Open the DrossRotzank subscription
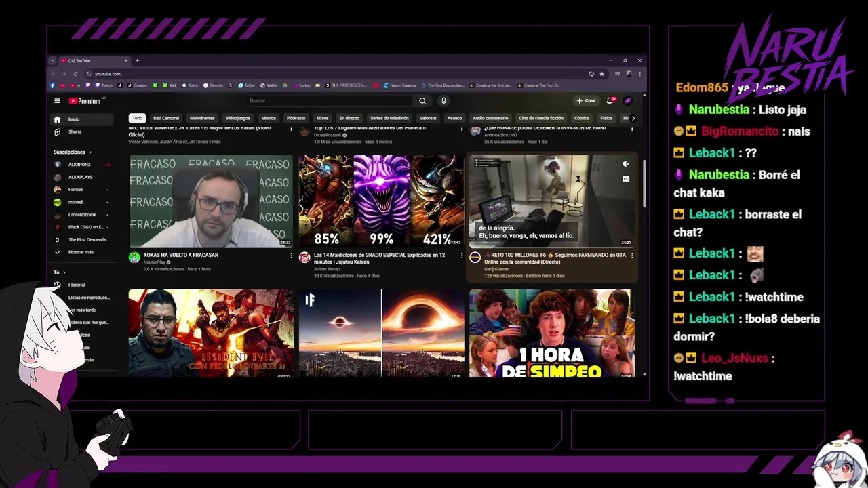Viewport: 868px width, 488px height. pyautogui.click(x=83, y=215)
